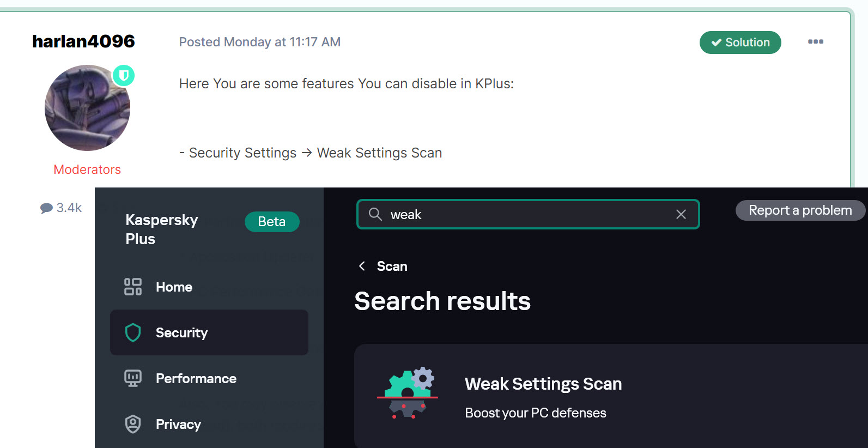The image size is (868, 448).
Task: Open the Home menu item
Action: click(x=174, y=287)
